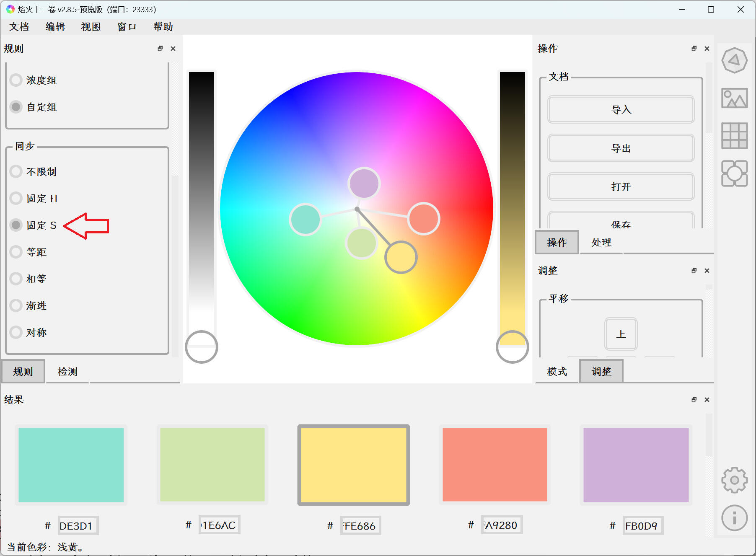The image size is (756, 556).
Task: Open the 视图 menu
Action: coord(91,27)
